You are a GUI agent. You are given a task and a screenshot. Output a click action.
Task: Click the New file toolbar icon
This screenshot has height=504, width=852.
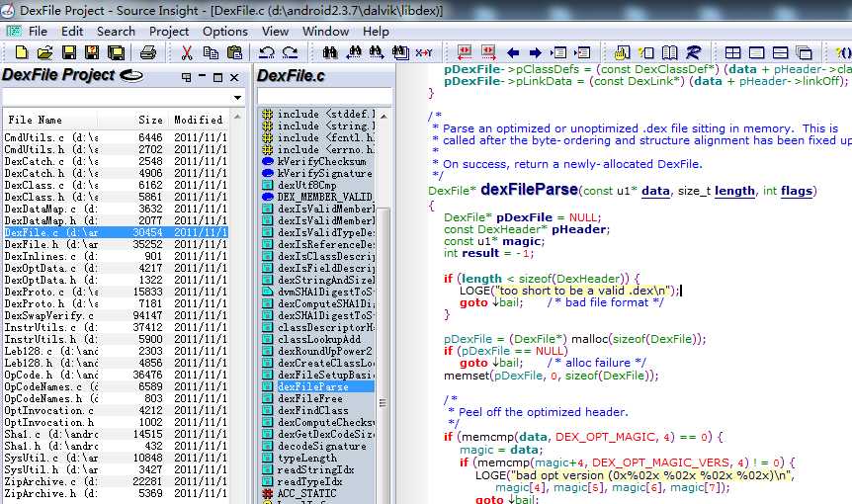21,52
